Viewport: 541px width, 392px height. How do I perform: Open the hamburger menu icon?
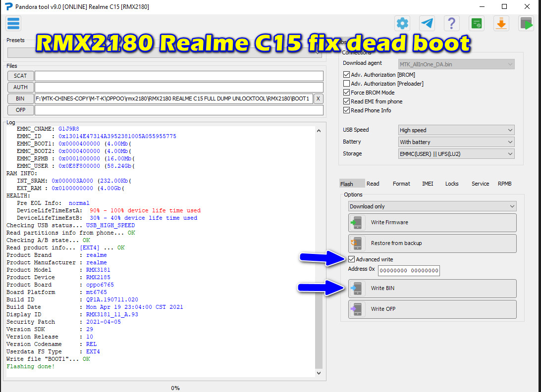click(13, 24)
